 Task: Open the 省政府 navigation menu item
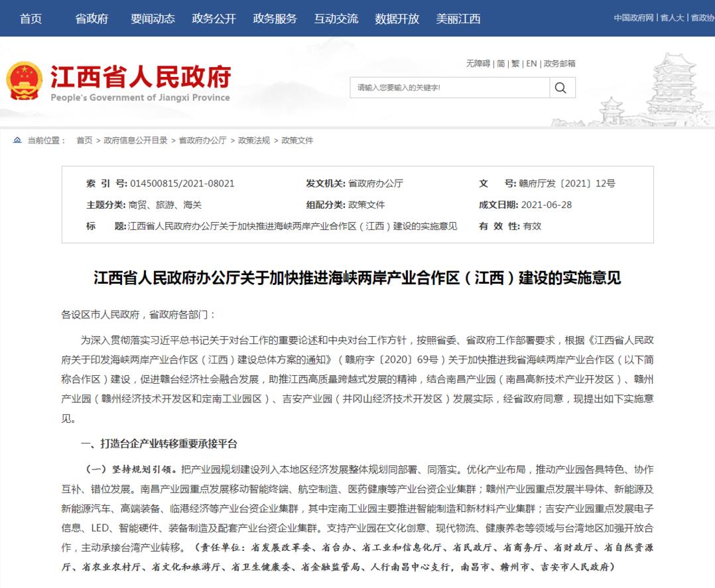tap(92, 19)
